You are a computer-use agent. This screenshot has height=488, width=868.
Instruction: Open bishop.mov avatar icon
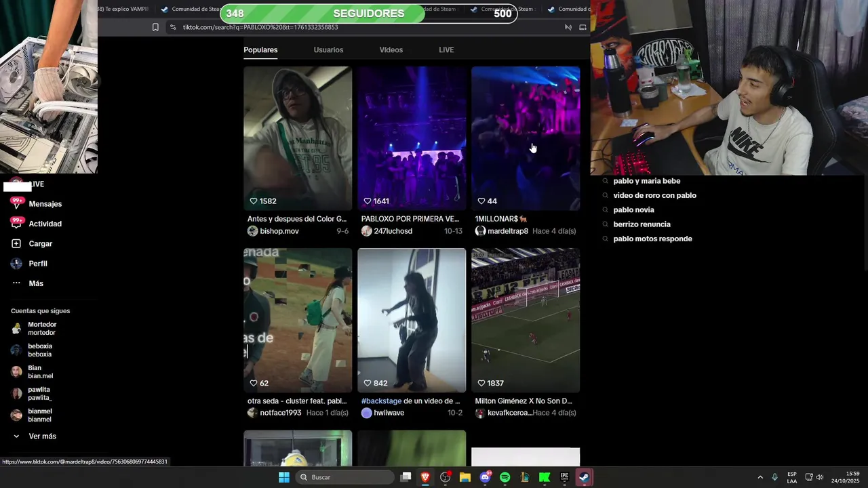252,231
